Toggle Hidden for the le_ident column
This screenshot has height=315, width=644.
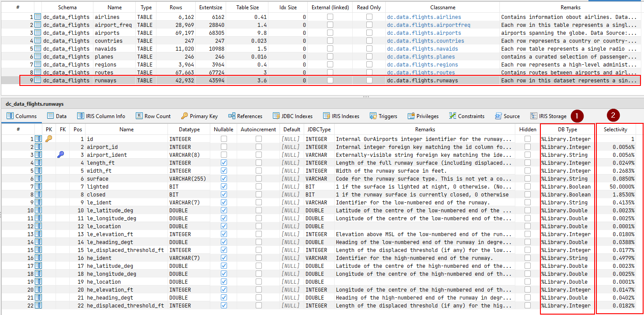tap(528, 202)
